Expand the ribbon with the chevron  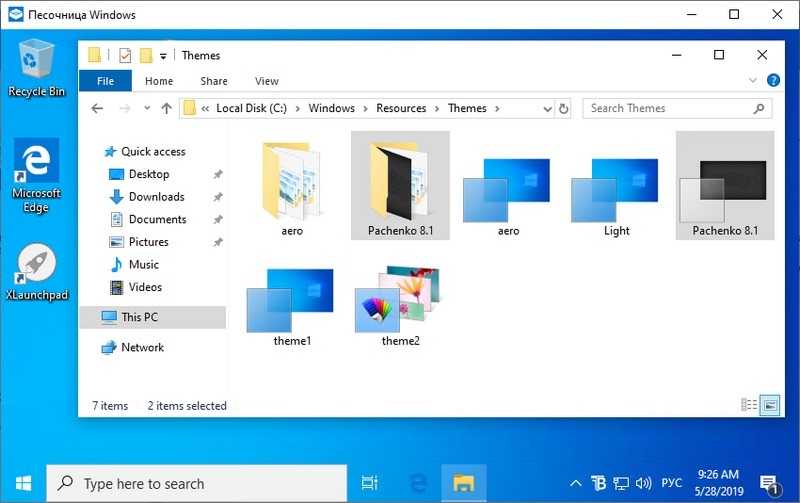753,81
